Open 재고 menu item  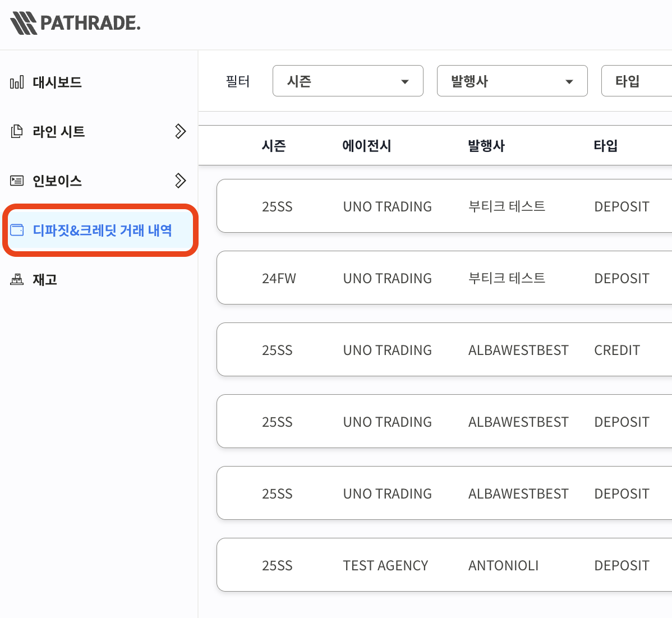tap(45, 280)
